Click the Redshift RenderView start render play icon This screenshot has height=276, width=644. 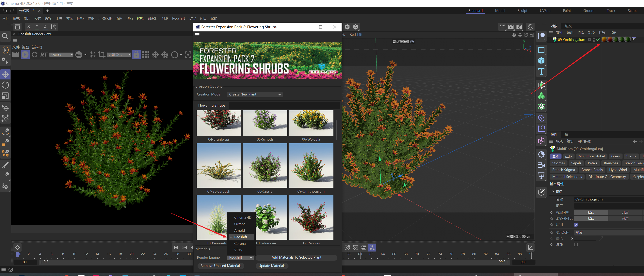(x=25, y=55)
